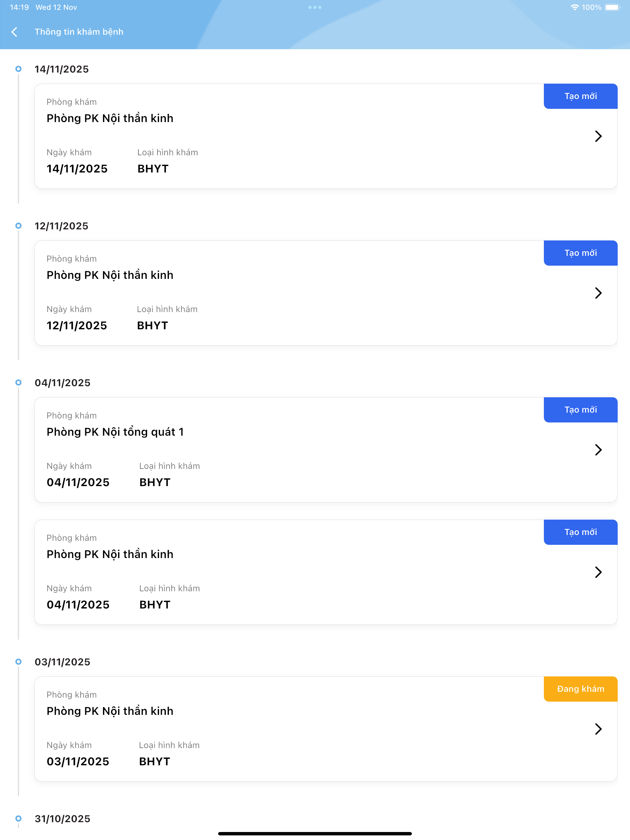Click Tạo mới badge on 14/11/2025 card
630x840 pixels.
(580, 97)
